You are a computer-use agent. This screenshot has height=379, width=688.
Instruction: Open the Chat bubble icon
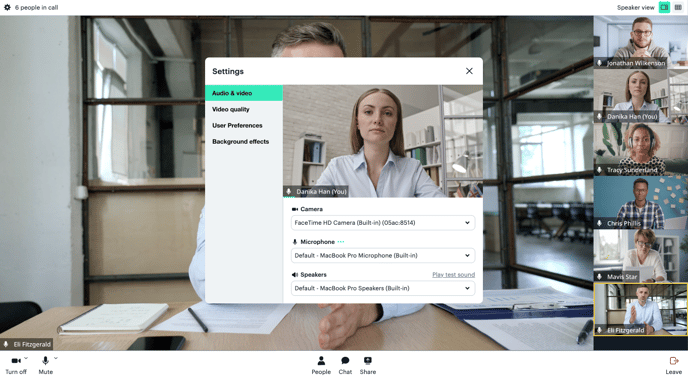(x=345, y=361)
